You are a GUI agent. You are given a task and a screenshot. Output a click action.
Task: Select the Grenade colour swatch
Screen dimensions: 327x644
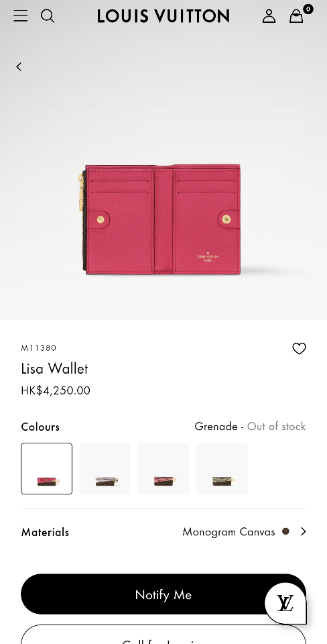(x=47, y=469)
